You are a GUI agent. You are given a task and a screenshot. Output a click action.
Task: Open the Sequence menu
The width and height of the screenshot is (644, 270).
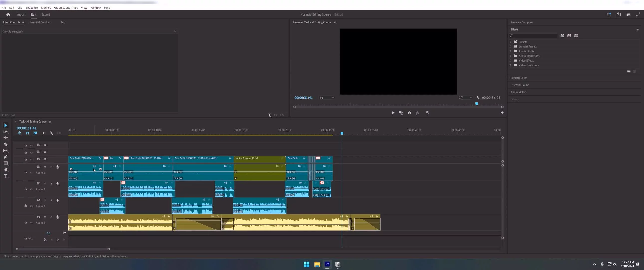(x=32, y=8)
